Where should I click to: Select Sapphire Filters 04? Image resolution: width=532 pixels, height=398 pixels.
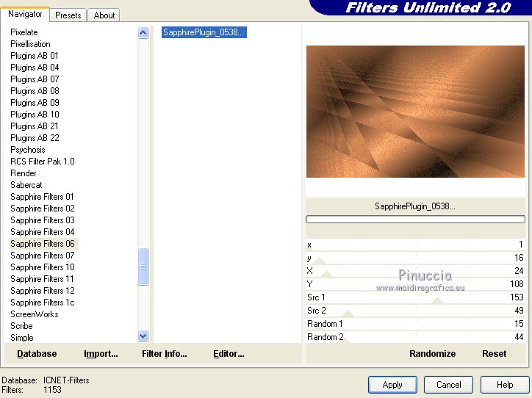[x=43, y=232]
